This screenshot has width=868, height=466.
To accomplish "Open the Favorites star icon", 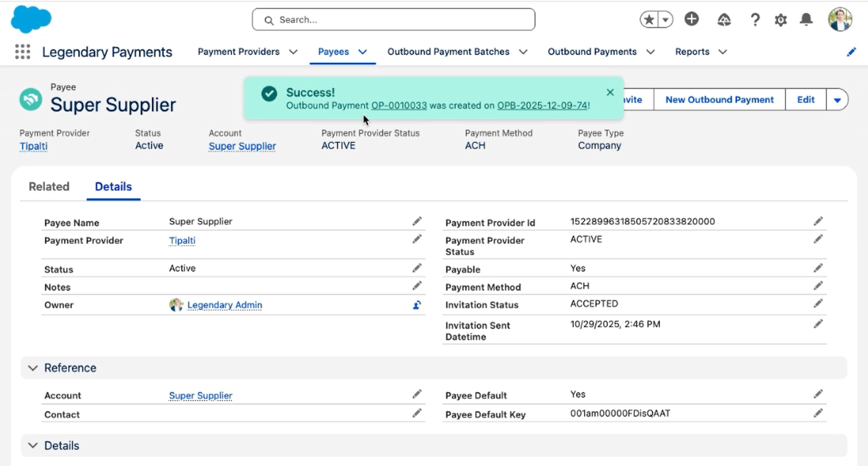I will (x=649, y=20).
